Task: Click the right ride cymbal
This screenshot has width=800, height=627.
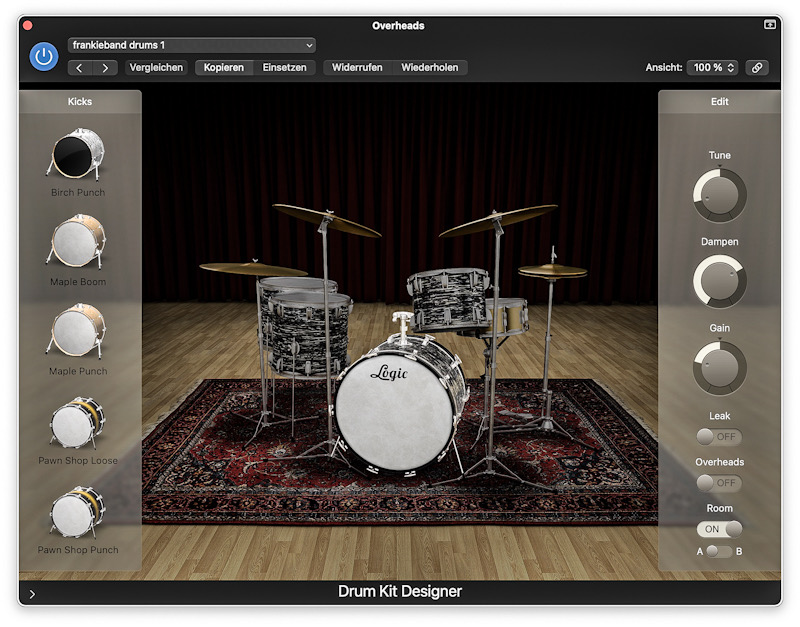Action: (498, 220)
